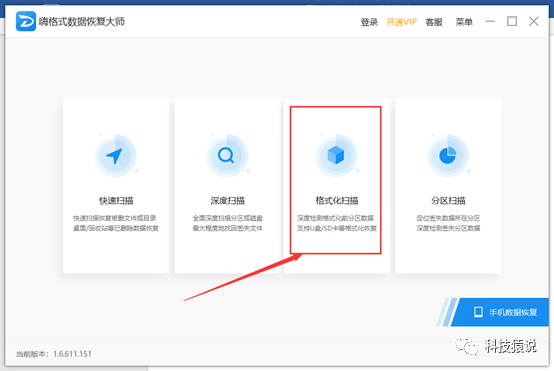The image size is (554, 371).
Task: Click the 快速扫描 title text
Action: click(116, 201)
